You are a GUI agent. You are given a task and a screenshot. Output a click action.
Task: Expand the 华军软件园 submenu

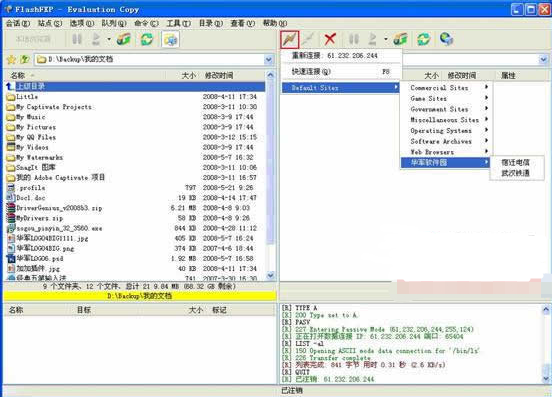pos(446,162)
